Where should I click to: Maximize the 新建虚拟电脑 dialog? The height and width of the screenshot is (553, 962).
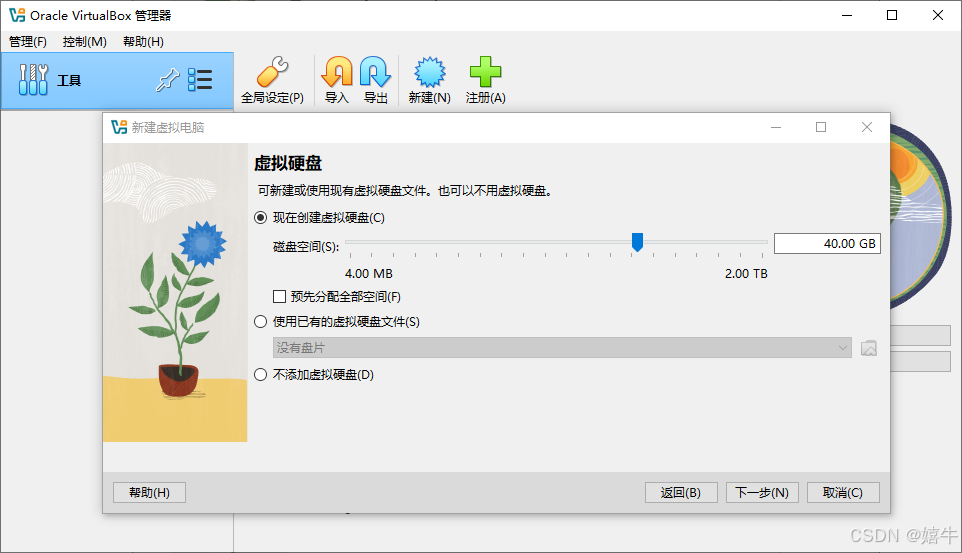coord(821,127)
